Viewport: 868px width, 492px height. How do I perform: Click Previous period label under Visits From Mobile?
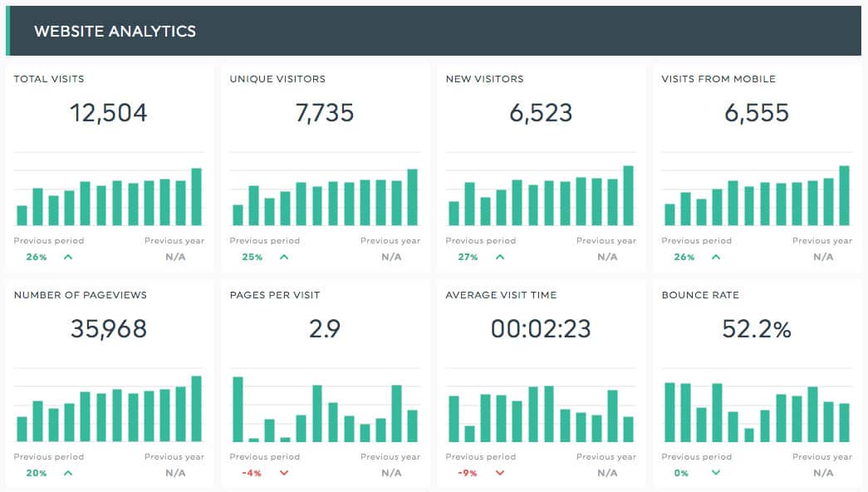(696, 241)
